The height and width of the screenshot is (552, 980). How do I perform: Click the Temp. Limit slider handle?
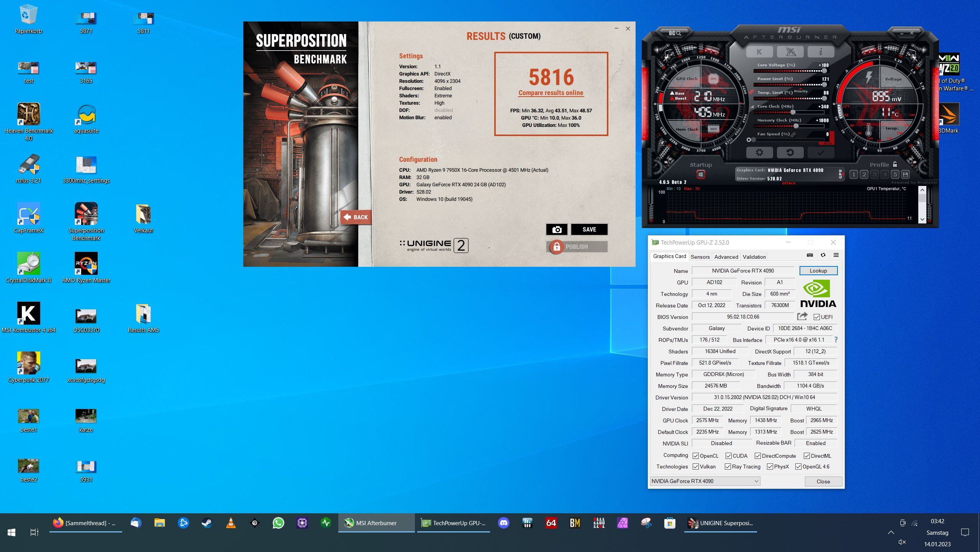click(x=824, y=99)
